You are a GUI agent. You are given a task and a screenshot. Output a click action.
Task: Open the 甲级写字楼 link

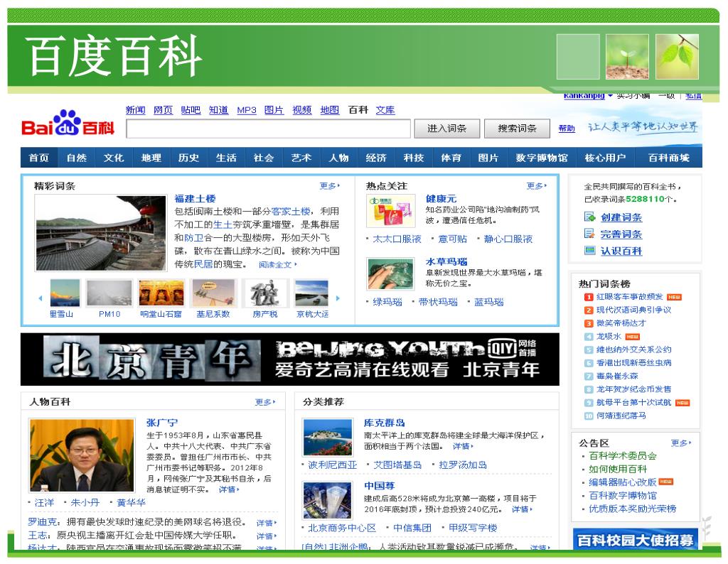click(473, 528)
